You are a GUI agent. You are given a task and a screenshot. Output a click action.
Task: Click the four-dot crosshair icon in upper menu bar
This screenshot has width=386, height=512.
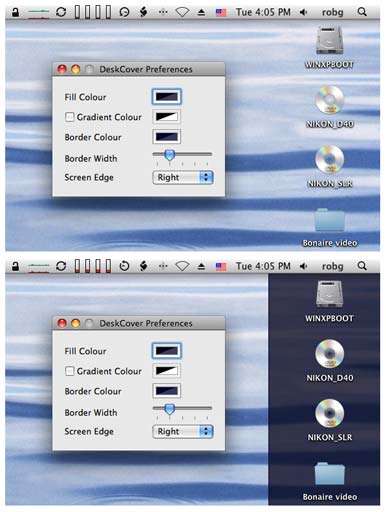pos(163,12)
